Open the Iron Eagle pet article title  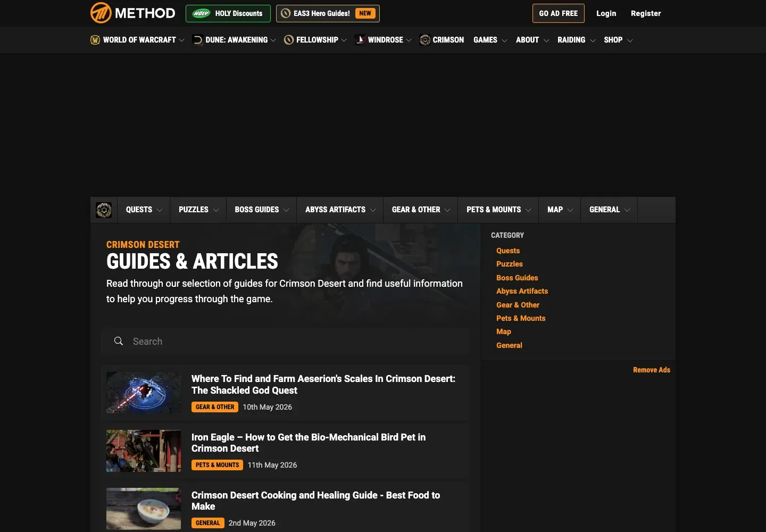click(x=309, y=443)
